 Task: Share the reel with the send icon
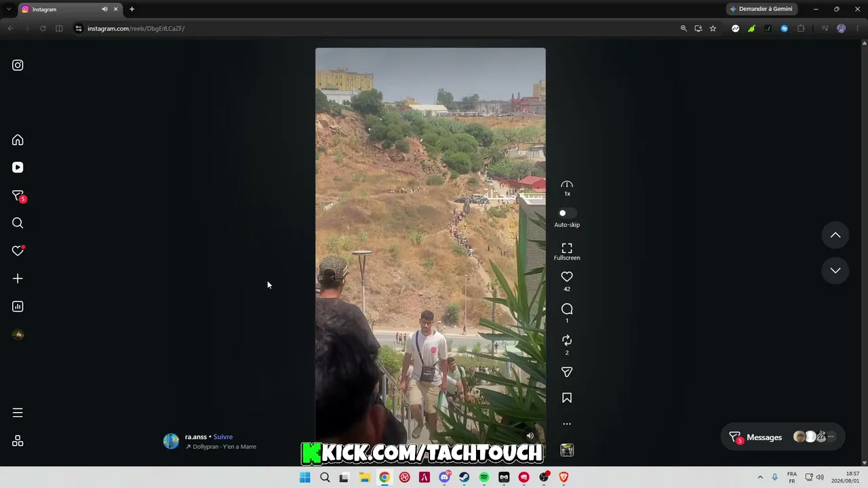point(567,372)
